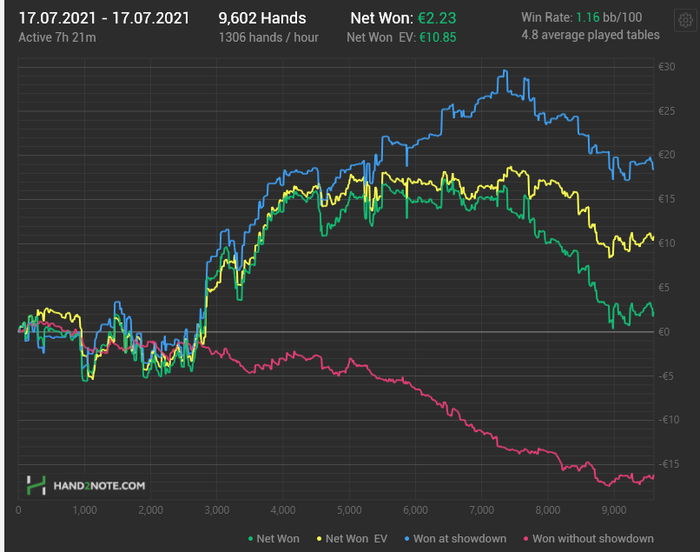Click the €25 y-axis label

point(667,111)
